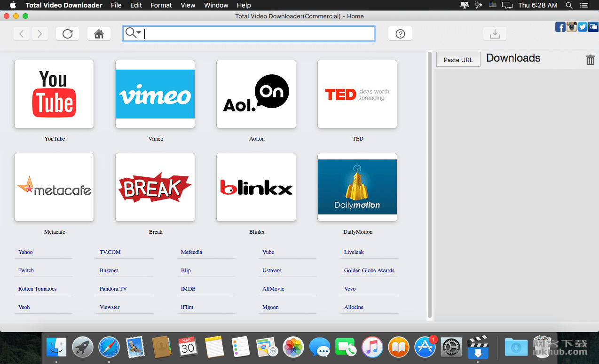Open the Vimeo site thumbnail

tap(155, 94)
